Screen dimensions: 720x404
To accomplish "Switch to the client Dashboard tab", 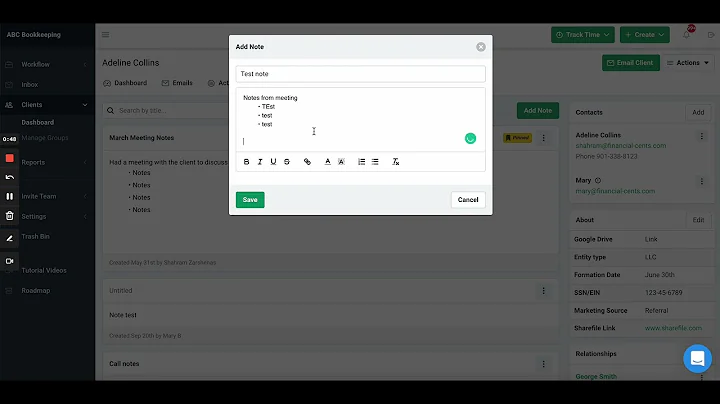I will pos(125,83).
